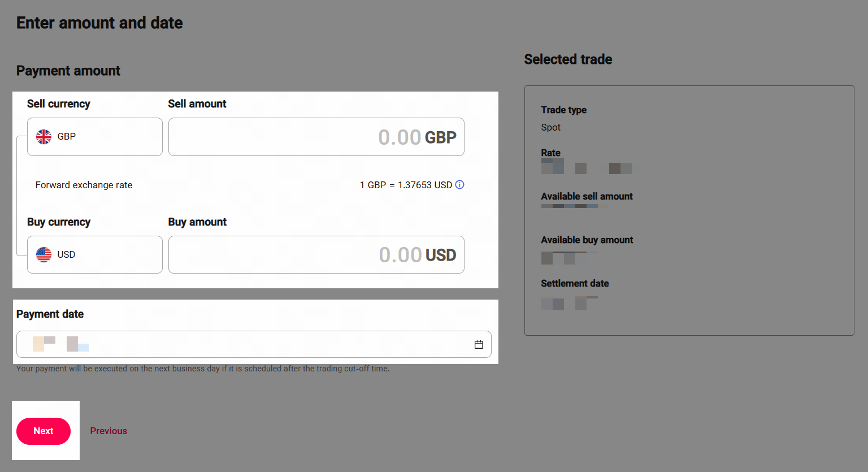868x472 pixels.
Task: Click the Spot trade type value
Action: point(550,127)
